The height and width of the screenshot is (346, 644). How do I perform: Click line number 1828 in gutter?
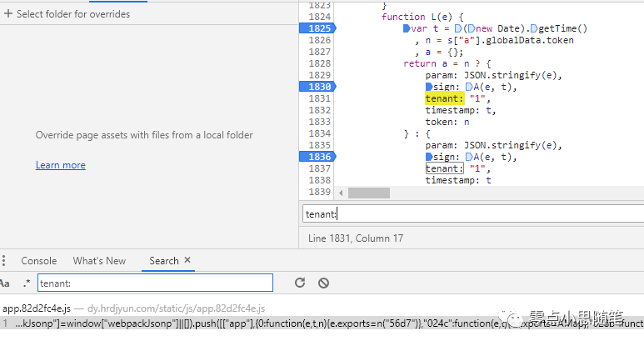(320, 63)
